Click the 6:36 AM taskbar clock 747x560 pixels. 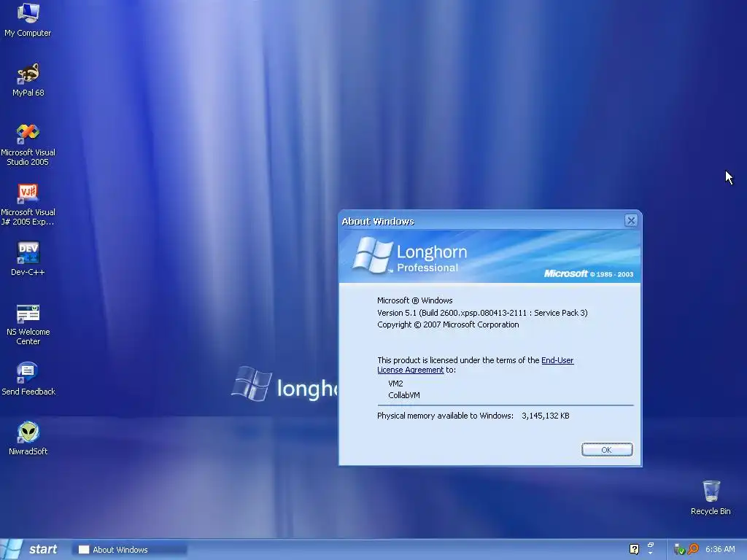[720, 549]
